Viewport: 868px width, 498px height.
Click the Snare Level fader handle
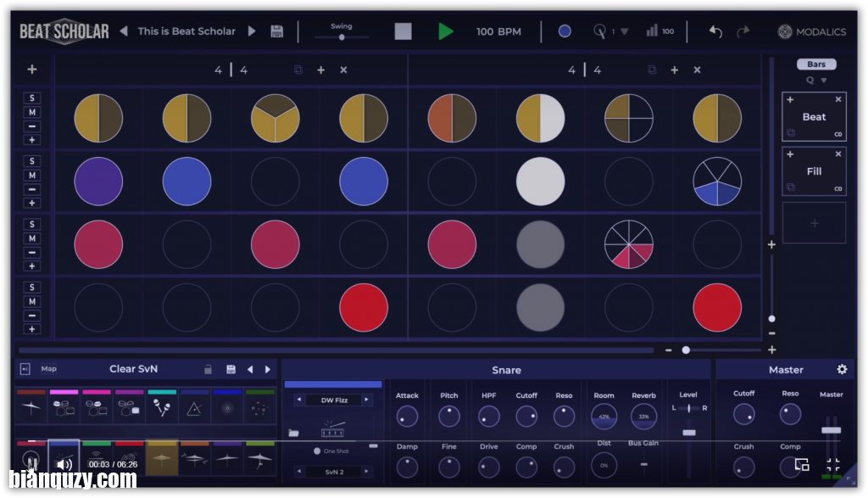pos(688,433)
